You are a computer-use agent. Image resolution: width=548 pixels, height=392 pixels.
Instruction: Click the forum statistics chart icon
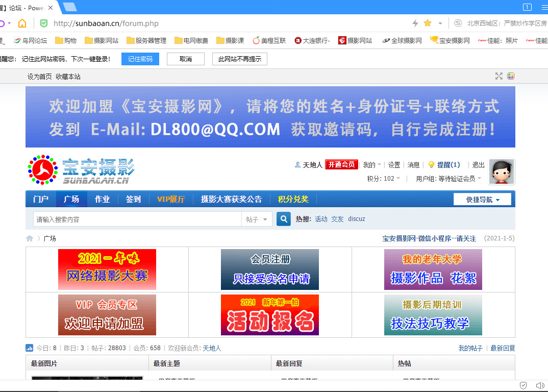(30, 348)
